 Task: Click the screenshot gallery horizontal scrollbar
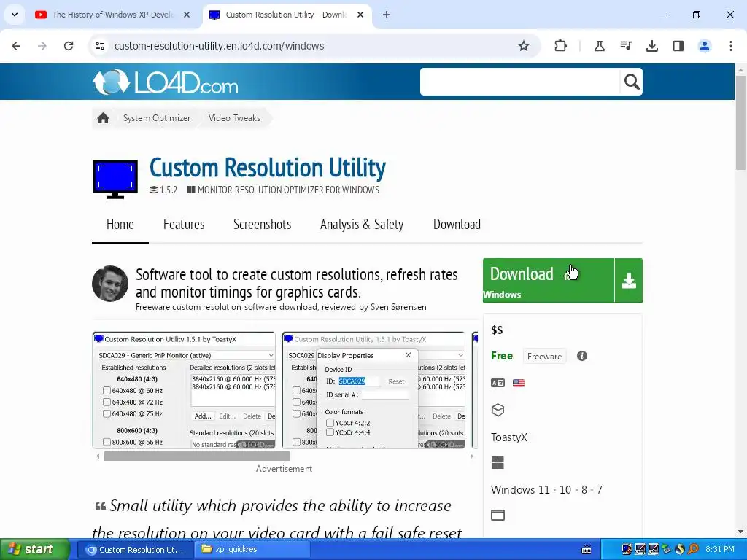coord(197,456)
